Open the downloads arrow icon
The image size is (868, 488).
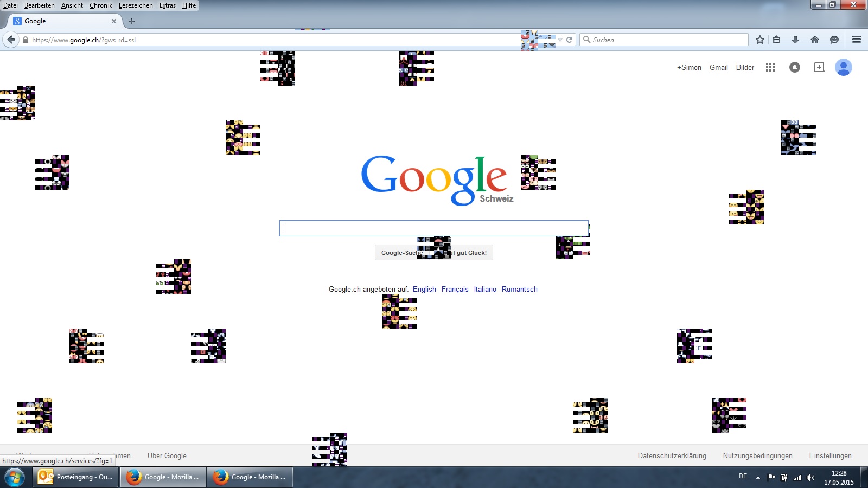pos(795,40)
